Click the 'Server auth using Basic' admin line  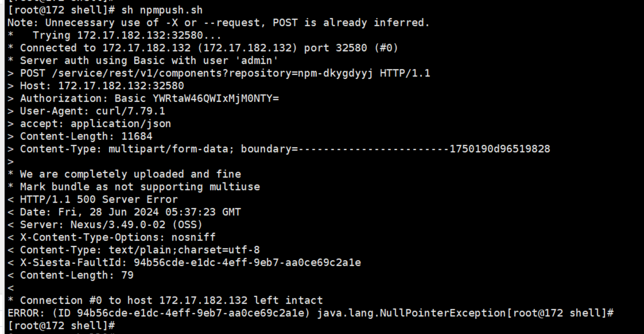(x=143, y=61)
